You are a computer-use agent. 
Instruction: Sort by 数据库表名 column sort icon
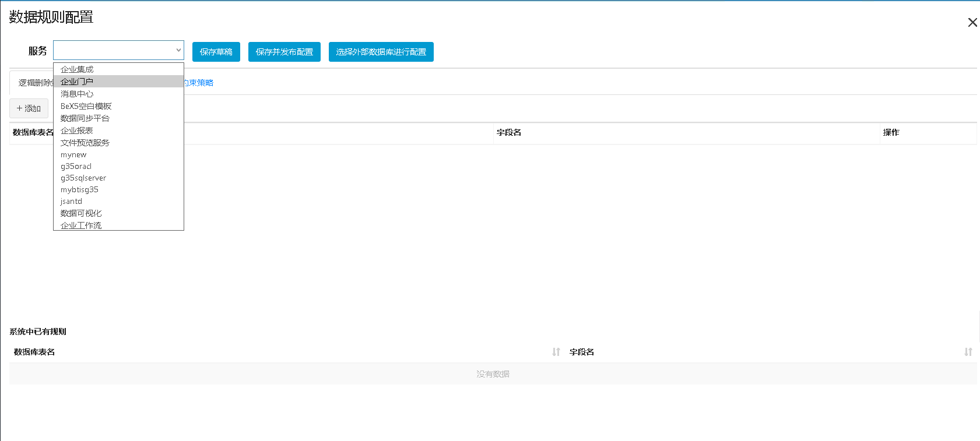(556, 352)
